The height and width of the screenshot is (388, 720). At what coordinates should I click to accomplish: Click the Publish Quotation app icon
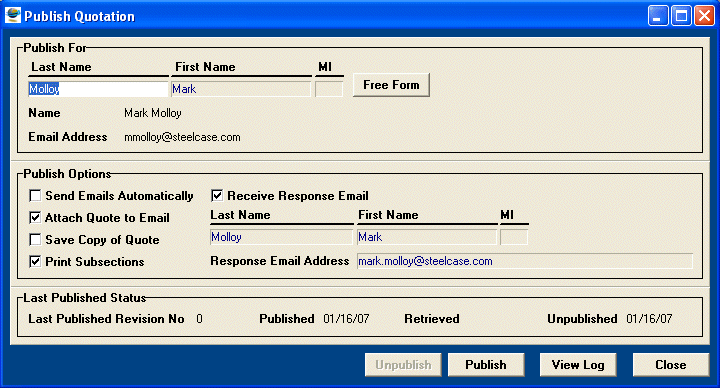click(x=13, y=16)
